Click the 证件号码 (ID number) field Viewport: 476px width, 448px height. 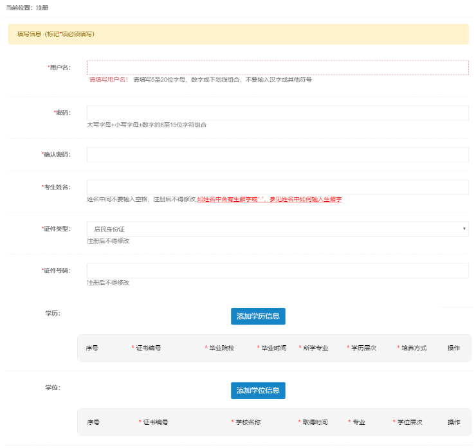point(277,271)
